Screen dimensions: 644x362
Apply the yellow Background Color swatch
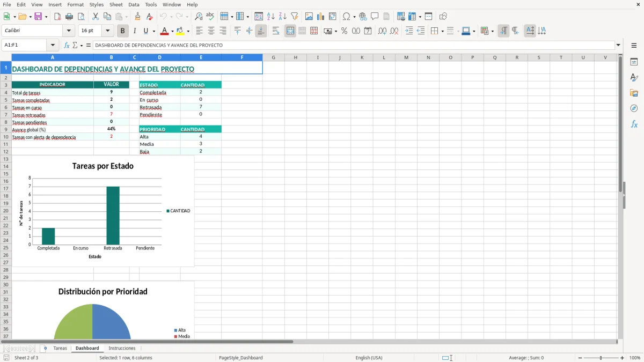point(180,31)
